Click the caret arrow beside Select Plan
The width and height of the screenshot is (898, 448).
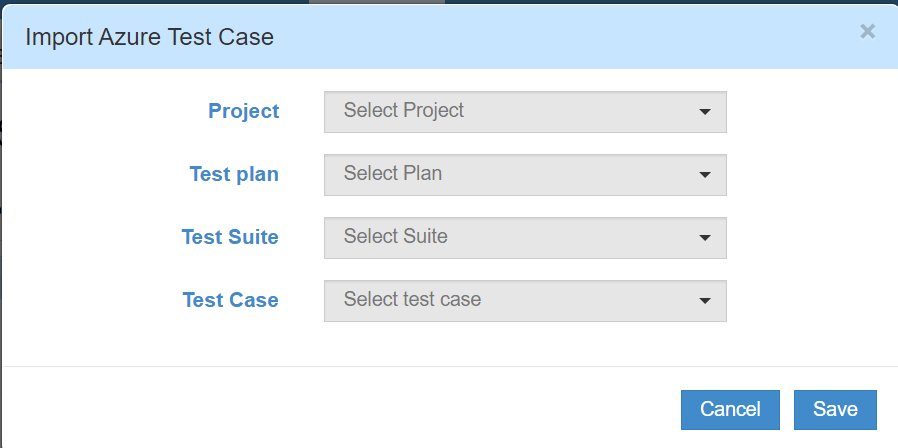click(x=705, y=175)
